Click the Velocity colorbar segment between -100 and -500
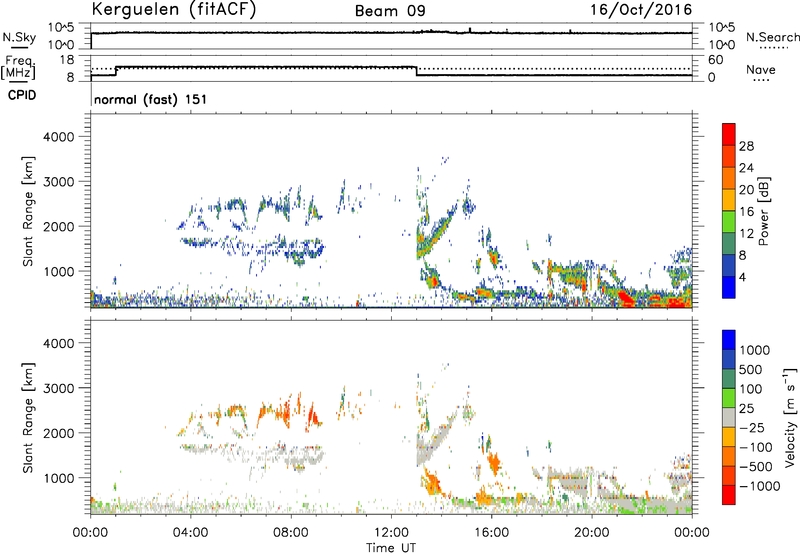 (729, 456)
